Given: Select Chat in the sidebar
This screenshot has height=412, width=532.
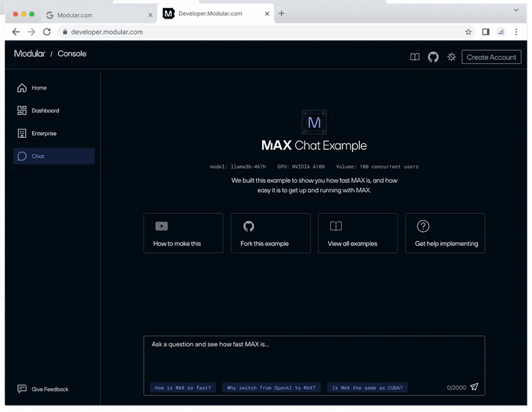Looking at the screenshot, I should (x=54, y=156).
